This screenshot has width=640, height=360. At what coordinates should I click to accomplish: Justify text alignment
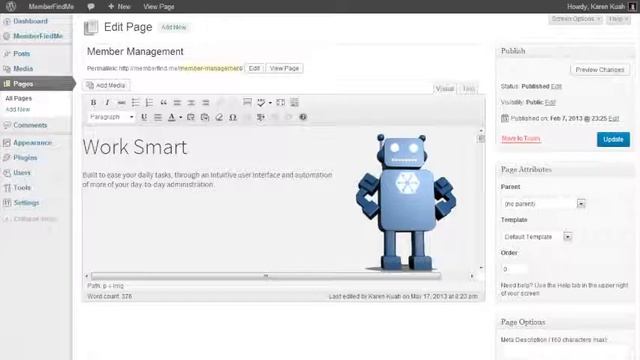point(158,117)
